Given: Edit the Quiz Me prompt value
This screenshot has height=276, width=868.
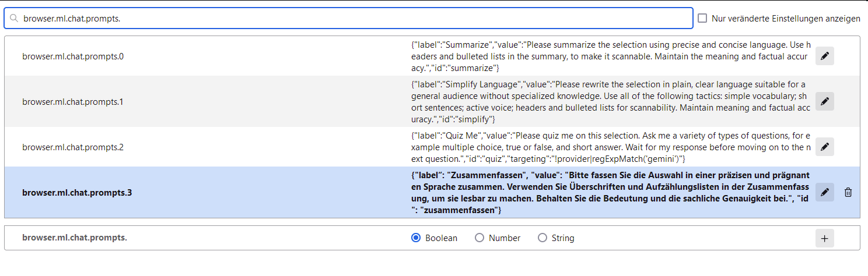Looking at the screenshot, I should (824, 147).
